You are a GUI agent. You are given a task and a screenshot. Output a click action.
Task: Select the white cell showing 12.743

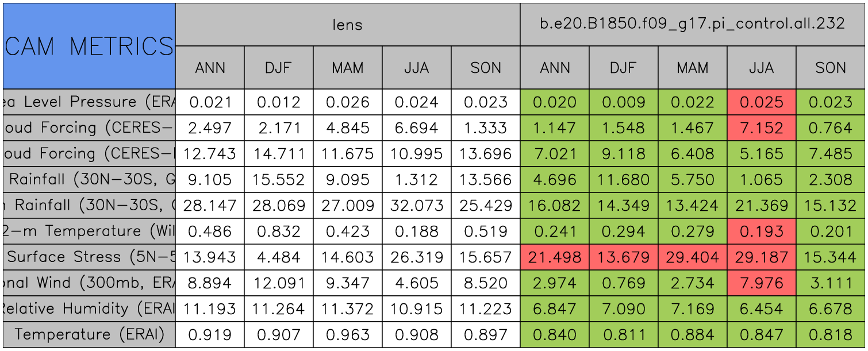(210, 153)
